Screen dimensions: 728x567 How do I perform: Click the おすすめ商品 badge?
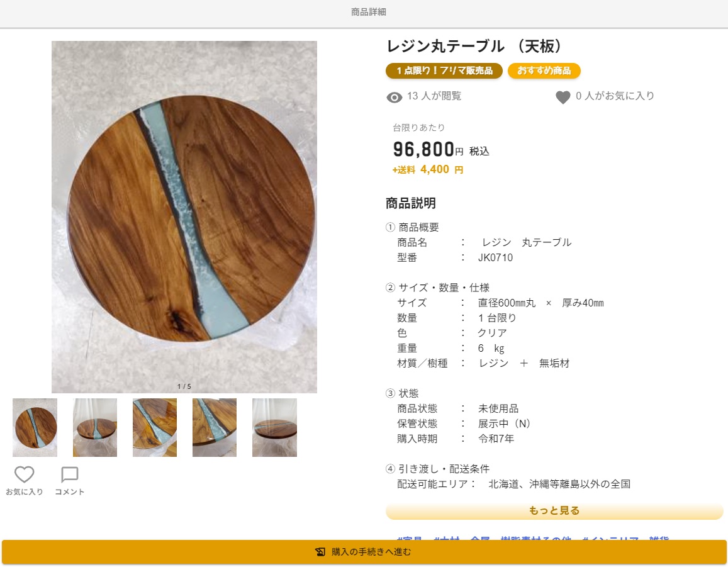coord(544,70)
